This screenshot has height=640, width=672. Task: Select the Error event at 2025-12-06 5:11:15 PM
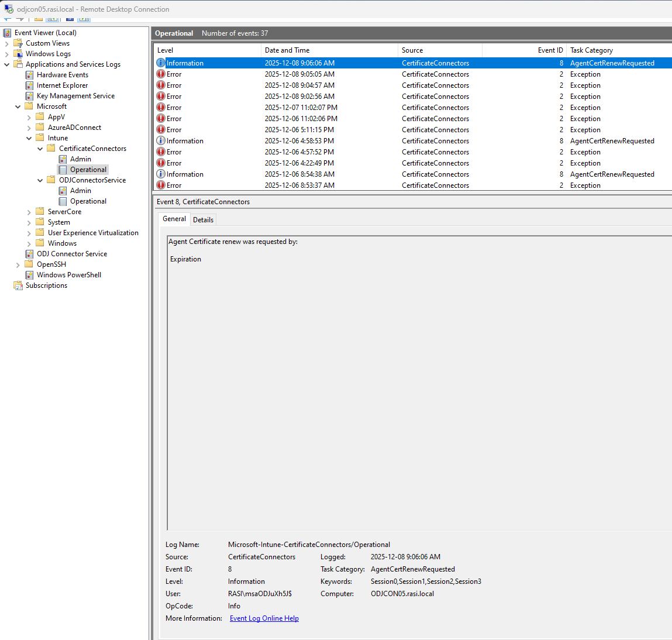[x=413, y=130]
